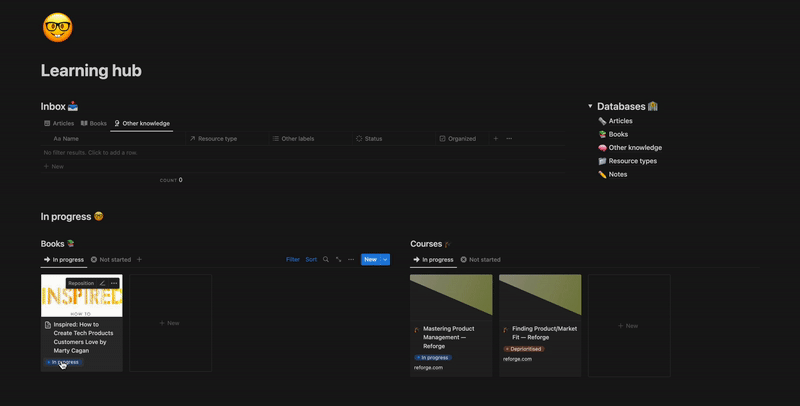The image size is (800, 406).
Task: Open the three-dot menu on Inspired cover
Action: 114,283
